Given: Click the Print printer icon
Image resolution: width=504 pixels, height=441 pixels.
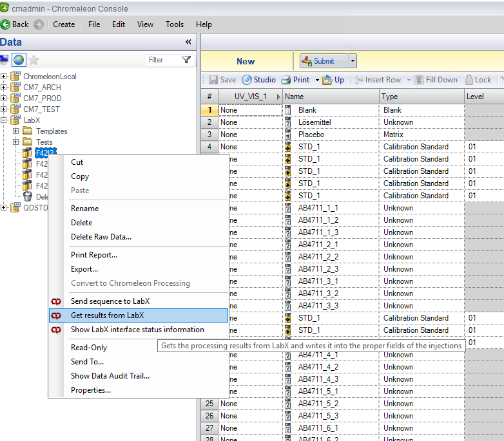Looking at the screenshot, I should click(x=286, y=80).
